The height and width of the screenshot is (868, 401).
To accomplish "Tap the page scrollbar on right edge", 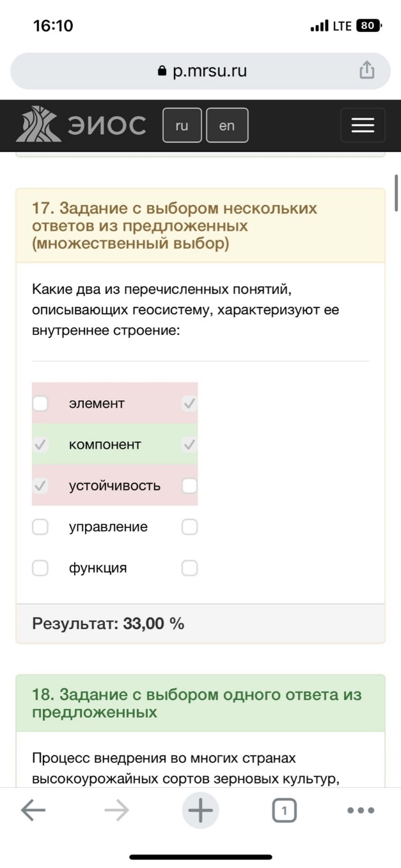I will pos(397,192).
